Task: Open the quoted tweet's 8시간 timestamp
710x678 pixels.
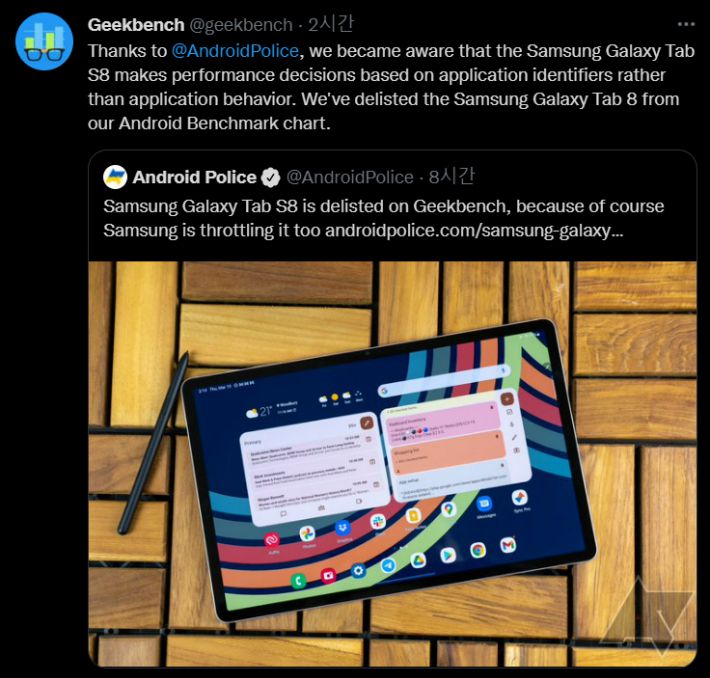Action: pyautogui.click(x=451, y=177)
